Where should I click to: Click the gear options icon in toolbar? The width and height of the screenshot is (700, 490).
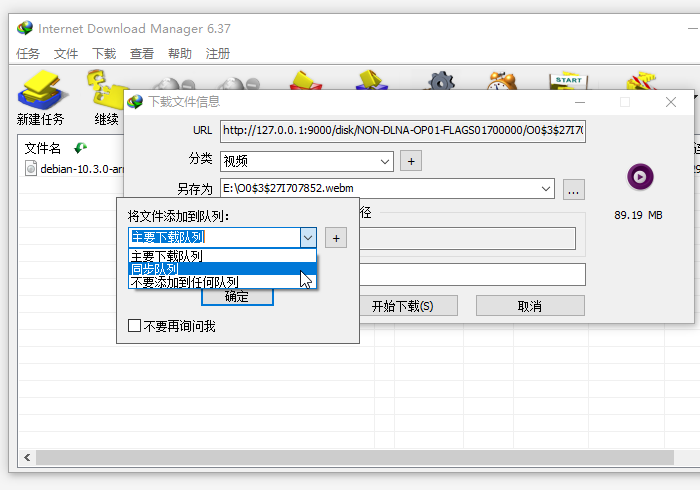click(x=441, y=81)
